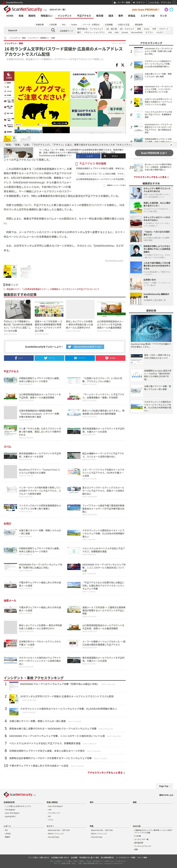Click the 新着記事 sub-menu link
Image resolution: width=177 pixels, height=868 pixels.
pos(40,25)
